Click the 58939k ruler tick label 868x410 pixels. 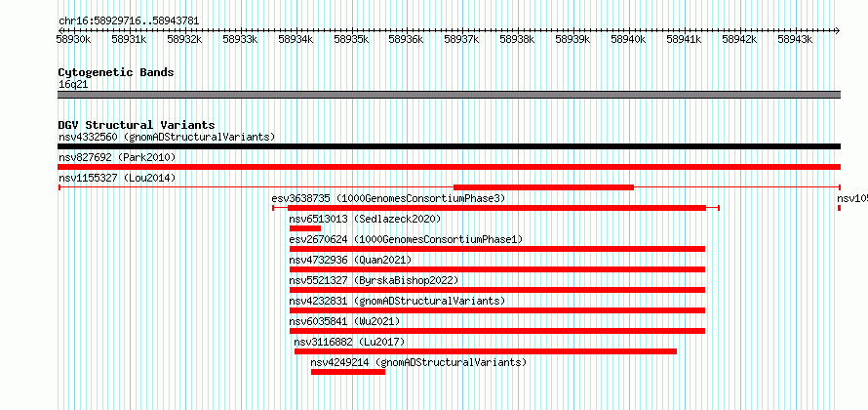point(572,39)
